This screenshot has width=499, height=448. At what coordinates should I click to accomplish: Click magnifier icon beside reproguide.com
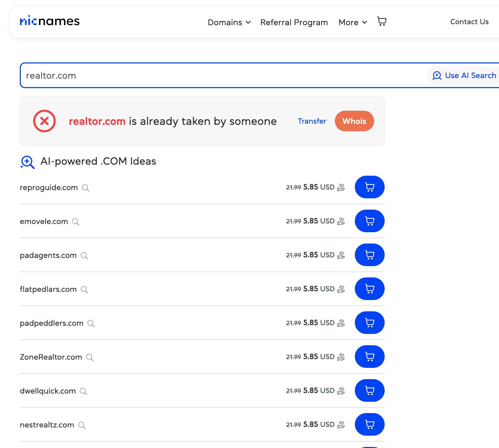(x=86, y=188)
